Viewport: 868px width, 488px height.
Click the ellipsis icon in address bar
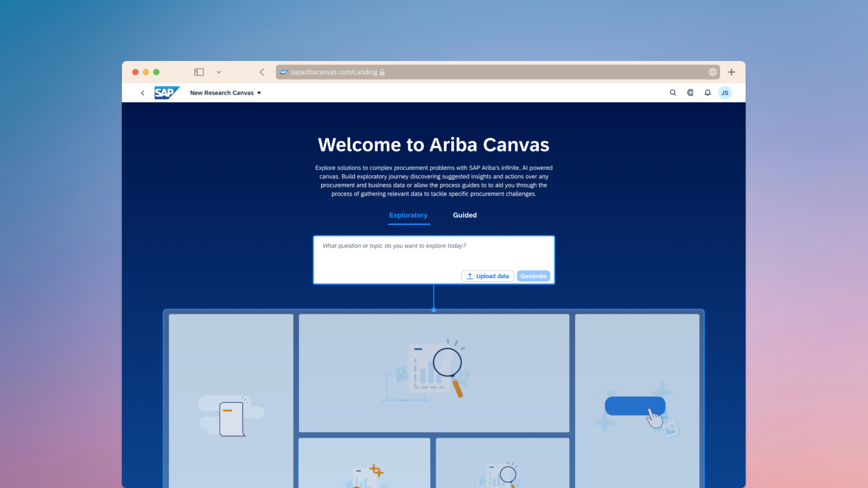click(x=712, y=72)
